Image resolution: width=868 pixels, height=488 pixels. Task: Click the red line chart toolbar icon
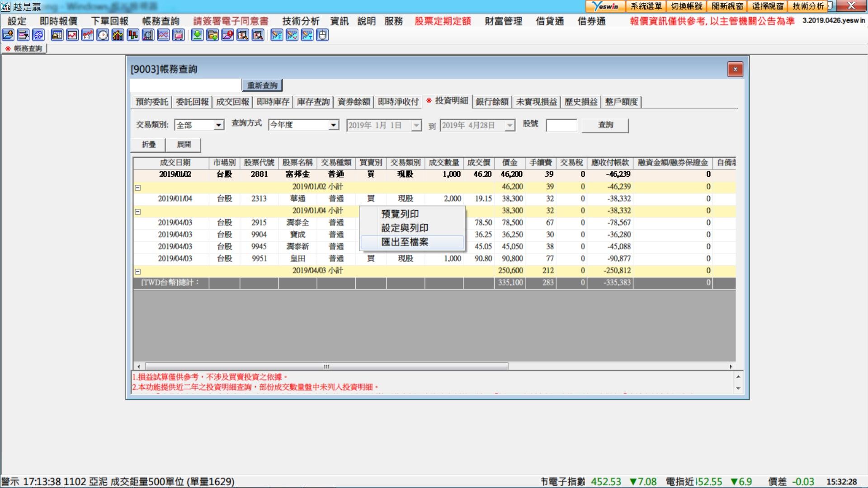point(72,35)
